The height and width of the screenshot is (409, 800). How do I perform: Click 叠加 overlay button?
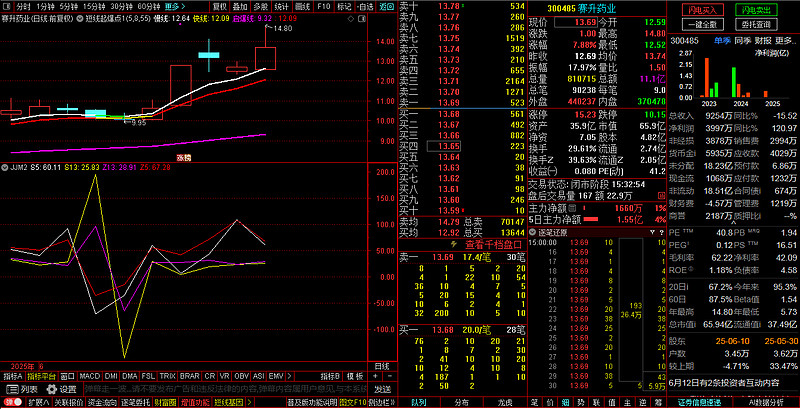pos(240,7)
